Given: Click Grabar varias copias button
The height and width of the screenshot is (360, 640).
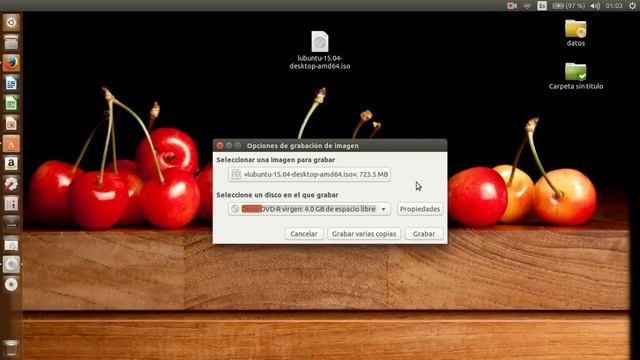Looking at the screenshot, I should 364,234.
